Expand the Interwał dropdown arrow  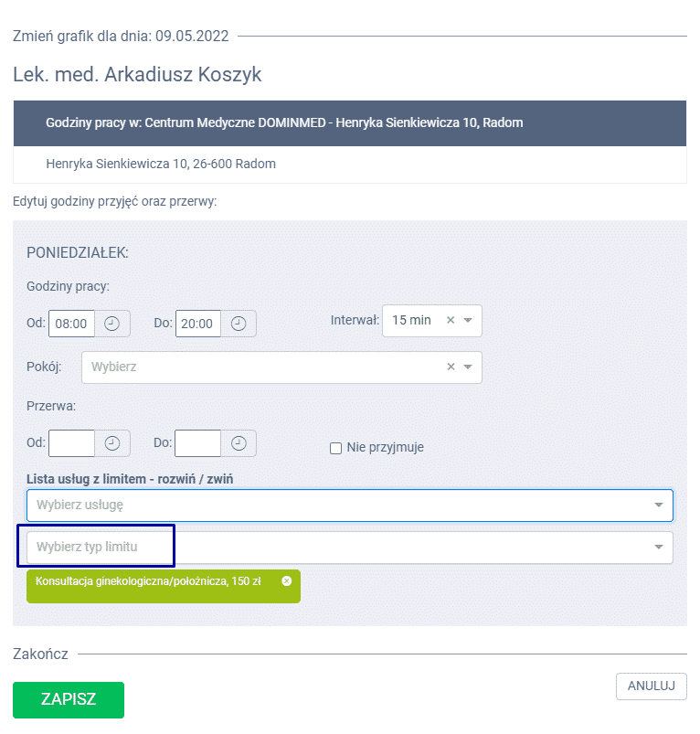tap(468, 321)
